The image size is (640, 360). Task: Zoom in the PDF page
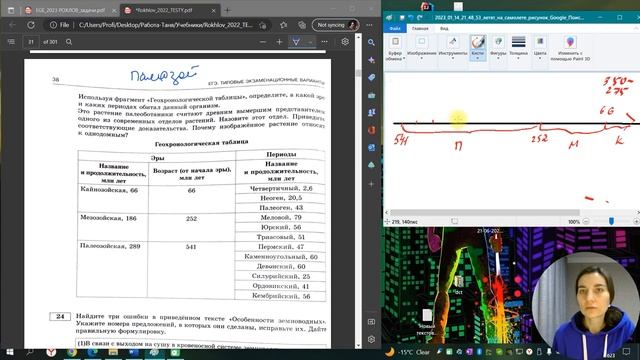pyautogui.click(x=279, y=42)
